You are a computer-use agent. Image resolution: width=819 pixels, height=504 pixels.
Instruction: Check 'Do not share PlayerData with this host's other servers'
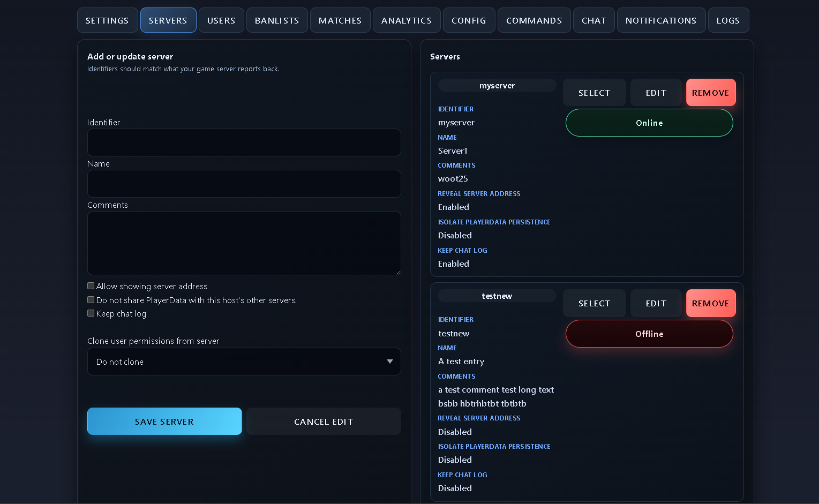click(x=91, y=299)
